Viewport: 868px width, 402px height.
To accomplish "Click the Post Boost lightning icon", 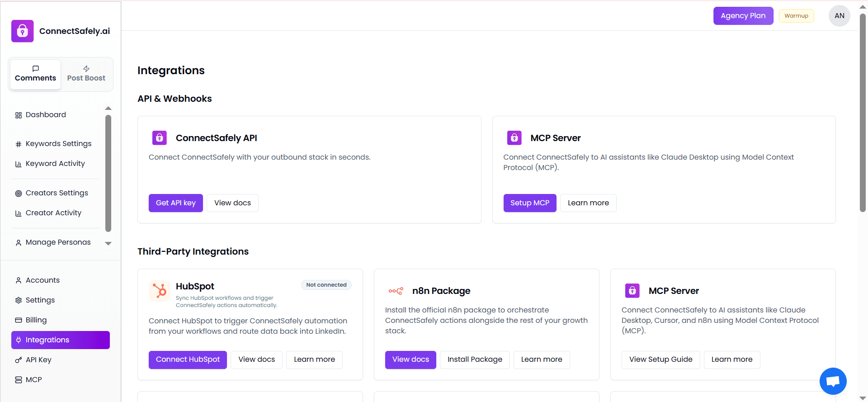I will coord(86,69).
